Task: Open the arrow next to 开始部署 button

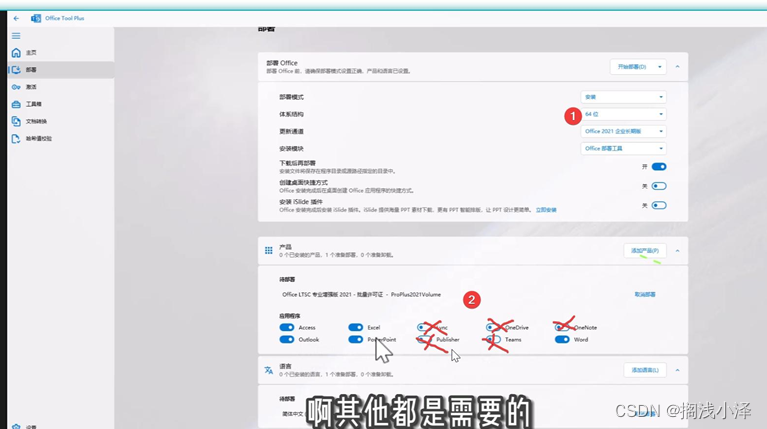Action: 660,67
